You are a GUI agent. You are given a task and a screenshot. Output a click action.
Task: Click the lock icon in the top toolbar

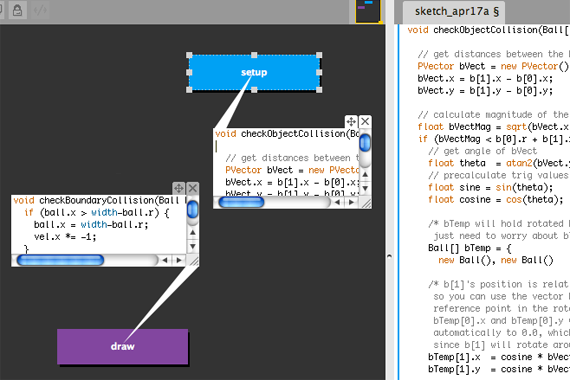(17, 10)
